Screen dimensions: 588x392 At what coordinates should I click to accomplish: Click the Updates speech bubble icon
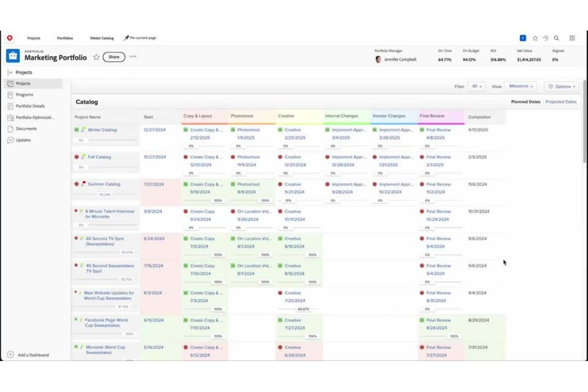point(10,140)
